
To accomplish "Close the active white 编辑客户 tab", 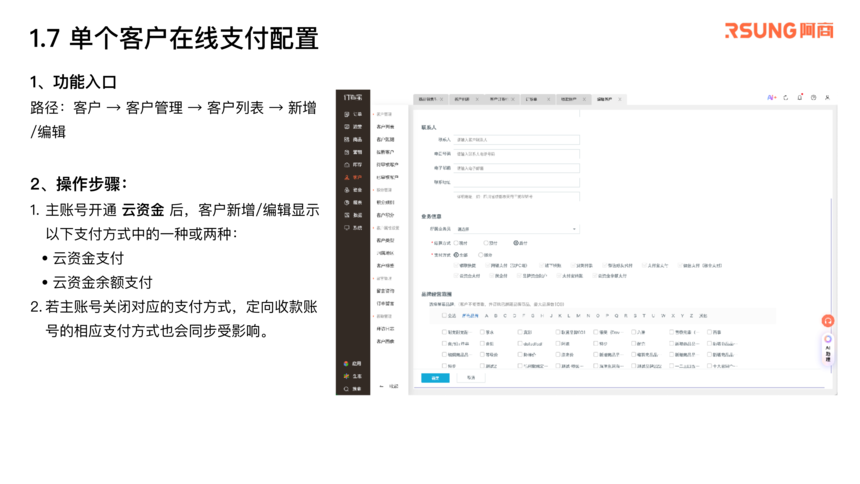I will (620, 99).
